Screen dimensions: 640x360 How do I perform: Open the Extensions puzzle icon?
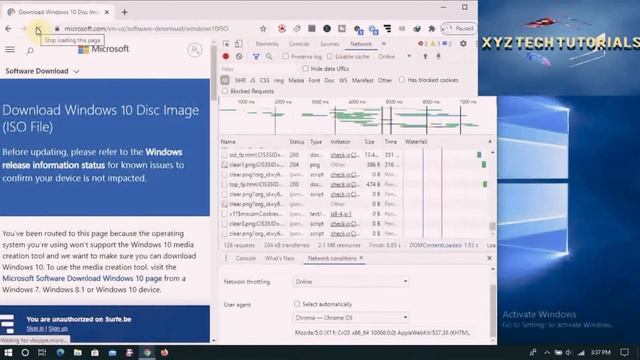pyautogui.click(x=431, y=29)
